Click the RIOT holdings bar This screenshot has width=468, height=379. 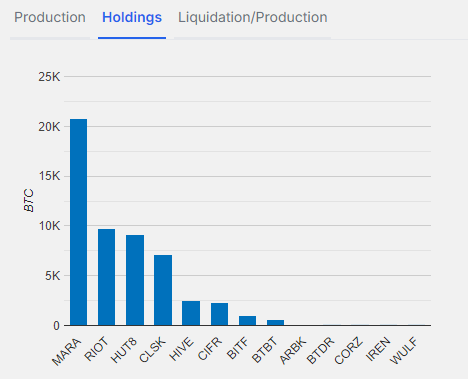coord(107,277)
